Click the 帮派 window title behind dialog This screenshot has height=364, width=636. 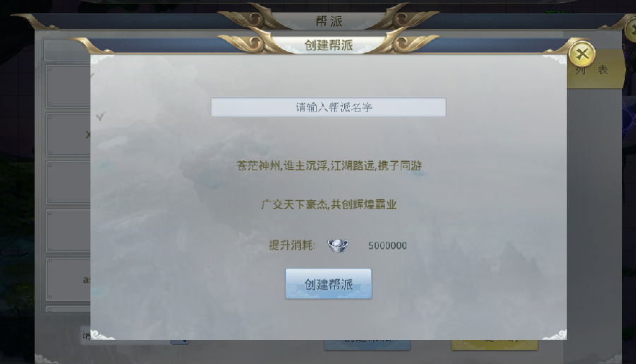pos(329,21)
